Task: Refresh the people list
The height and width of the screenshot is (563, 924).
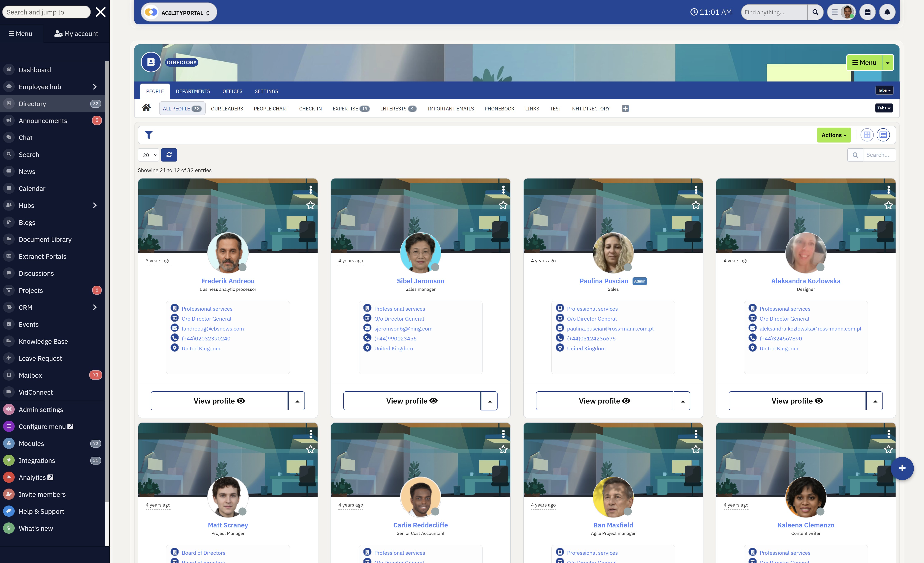Action: point(169,155)
